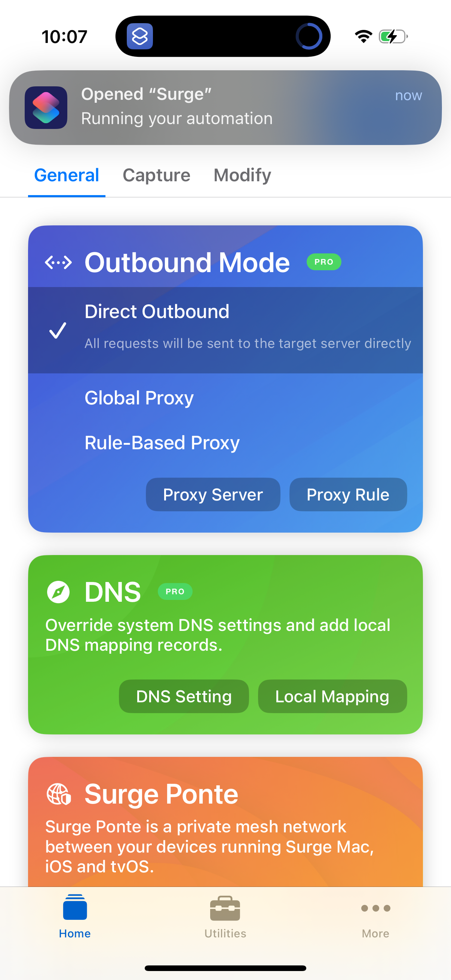Tap the PRO badge beside DNS
Viewport: 451px width, 980px height.
click(175, 592)
